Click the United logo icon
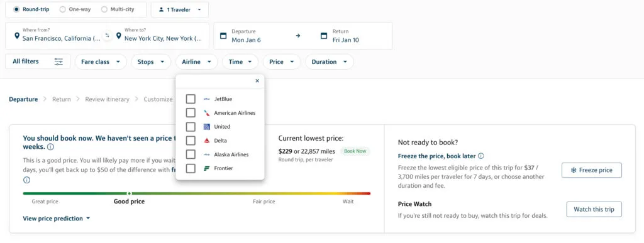Viewport: 644px width, 243px height. 207,127
